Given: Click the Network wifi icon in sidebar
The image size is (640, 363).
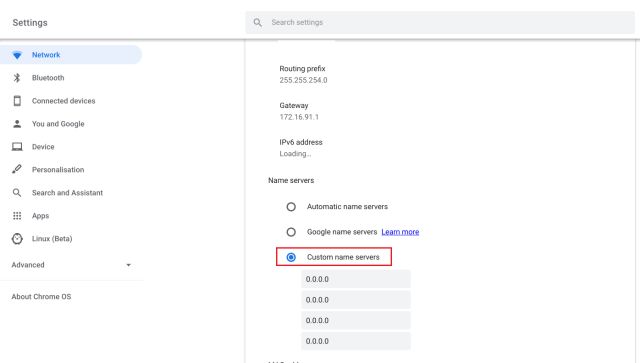Looking at the screenshot, I should 17,55.
